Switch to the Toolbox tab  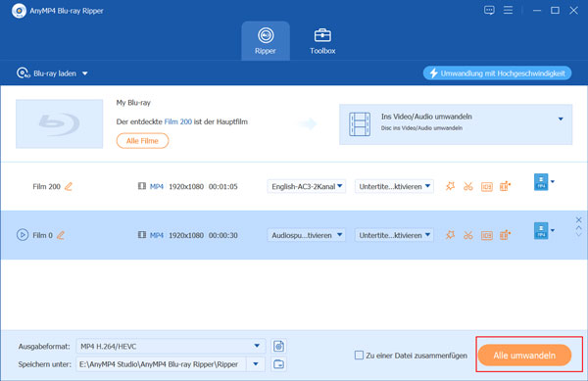tap(322, 41)
